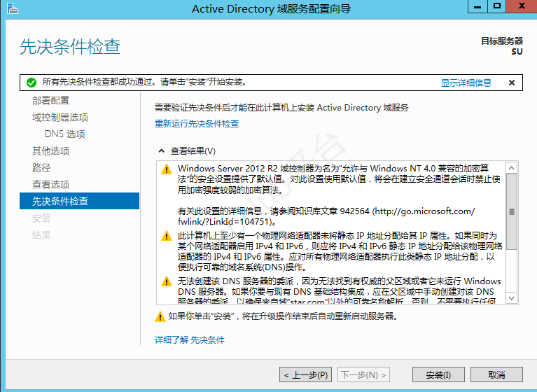This screenshot has width=537, height=392.
Task: Go to the 部署配置 step
Action: [50, 100]
